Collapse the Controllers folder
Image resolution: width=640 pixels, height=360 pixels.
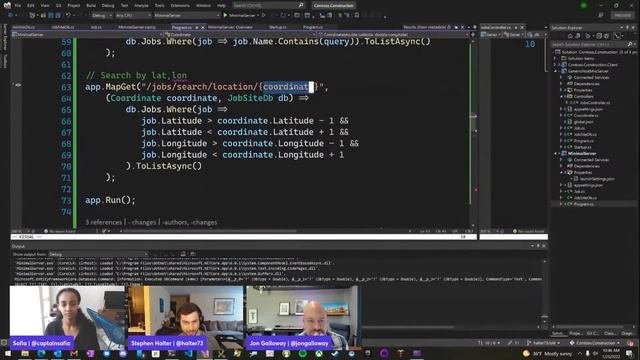[x=562, y=97]
